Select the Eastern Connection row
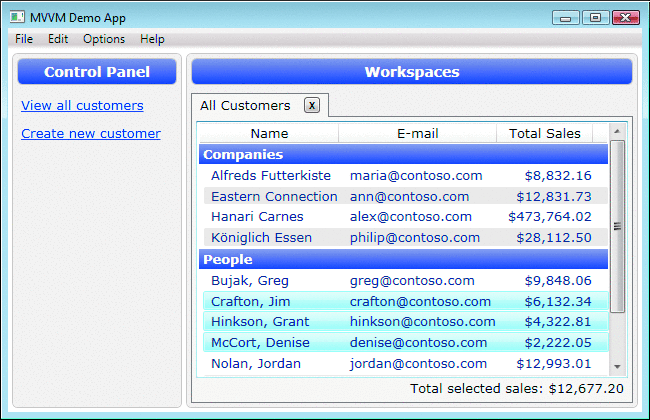The height and width of the screenshot is (420, 650). pos(405,196)
